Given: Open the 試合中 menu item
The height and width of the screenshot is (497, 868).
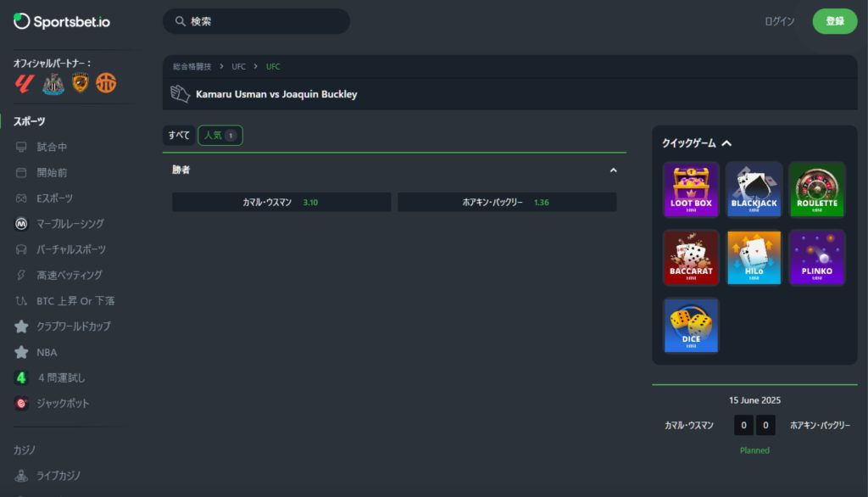Looking at the screenshot, I should click(52, 147).
